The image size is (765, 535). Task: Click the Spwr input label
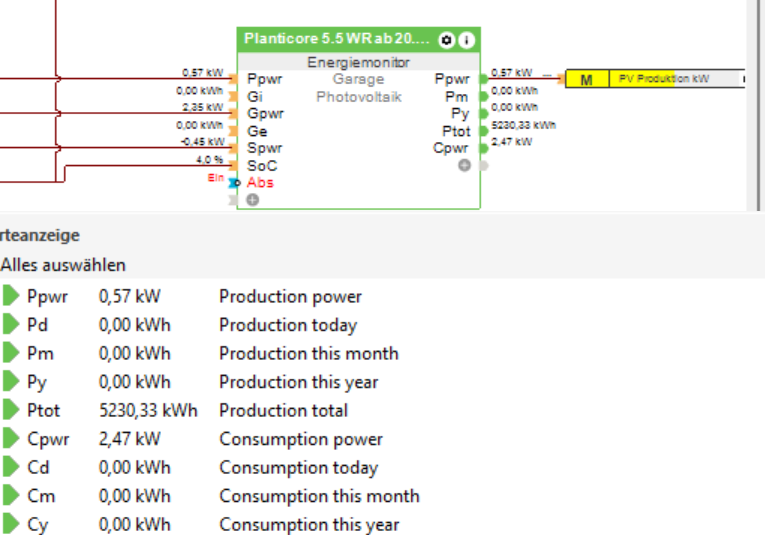click(x=264, y=148)
